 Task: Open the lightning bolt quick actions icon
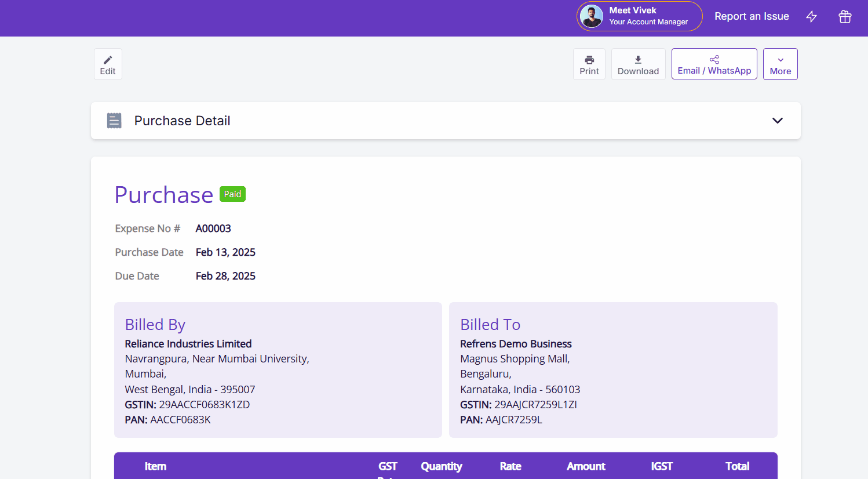pyautogui.click(x=811, y=17)
